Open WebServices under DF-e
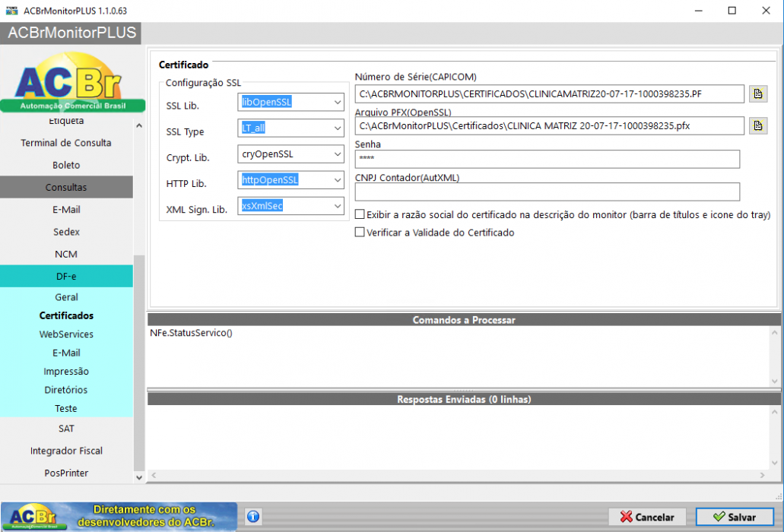The height and width of the screenshot is (532, 784). coord(66,334)
